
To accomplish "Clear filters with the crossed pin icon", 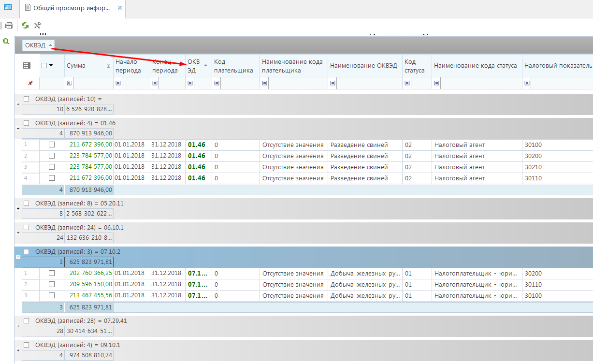I will (30, 83).
